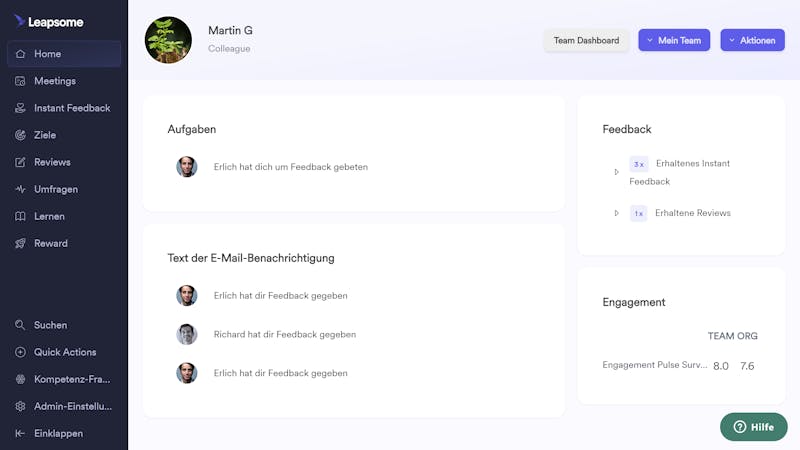Collapse the sidebar with the Einklappen icon
Image resolution: width=800 pixels, height=450 pixels.
(x=20, y=433)
